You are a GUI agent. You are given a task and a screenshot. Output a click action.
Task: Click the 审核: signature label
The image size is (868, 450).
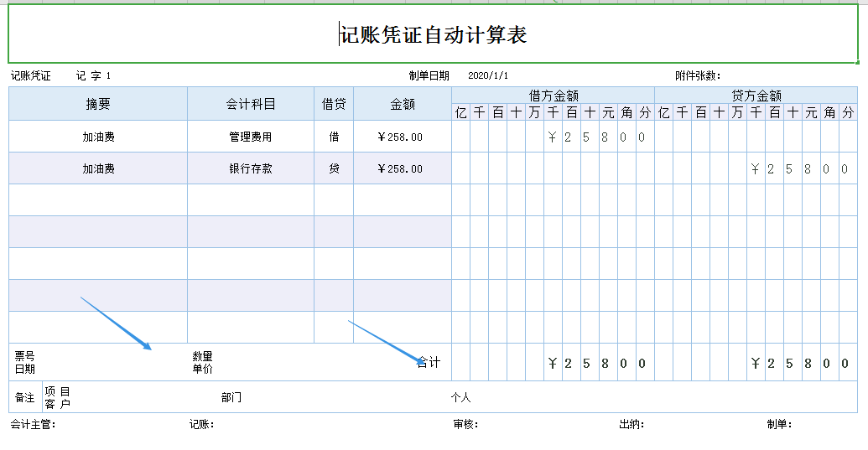tap(465, 425)
